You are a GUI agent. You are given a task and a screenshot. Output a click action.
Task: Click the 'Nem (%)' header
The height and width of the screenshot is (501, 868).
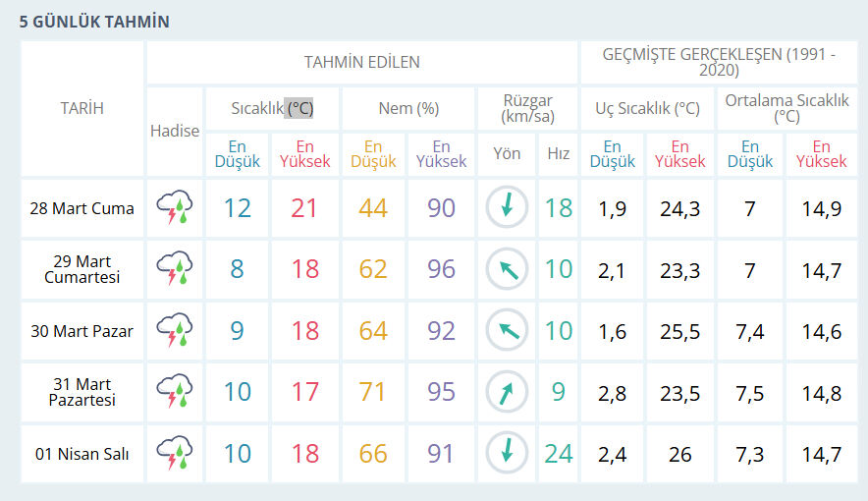tap(408, 108)
